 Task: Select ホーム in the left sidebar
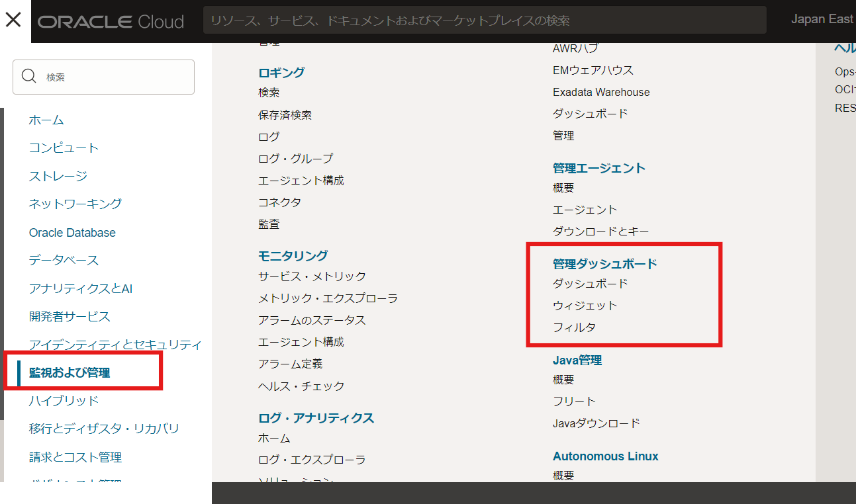[46, 120]
